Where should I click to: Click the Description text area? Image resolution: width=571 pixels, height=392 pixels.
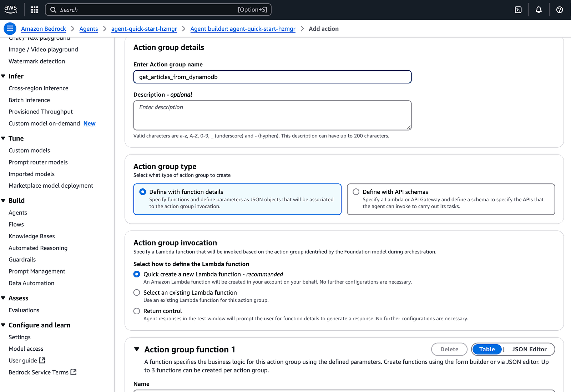pos(272,115)
